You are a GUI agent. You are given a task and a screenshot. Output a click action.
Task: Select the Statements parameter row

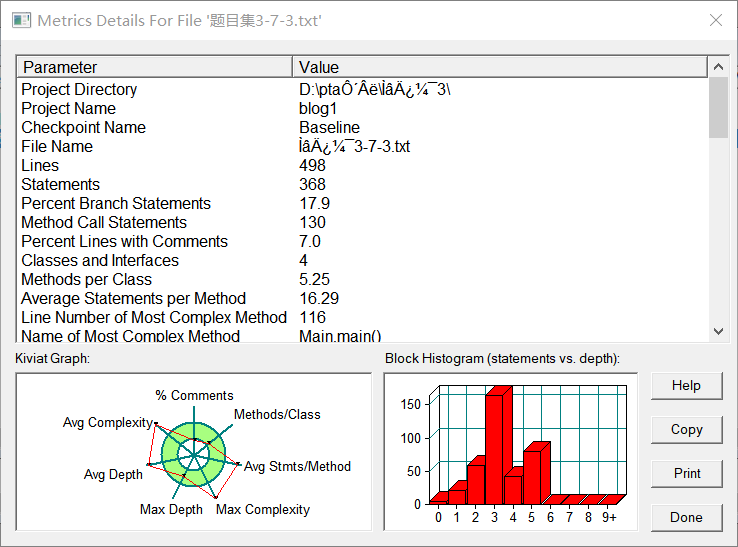[x=362, y=185]
